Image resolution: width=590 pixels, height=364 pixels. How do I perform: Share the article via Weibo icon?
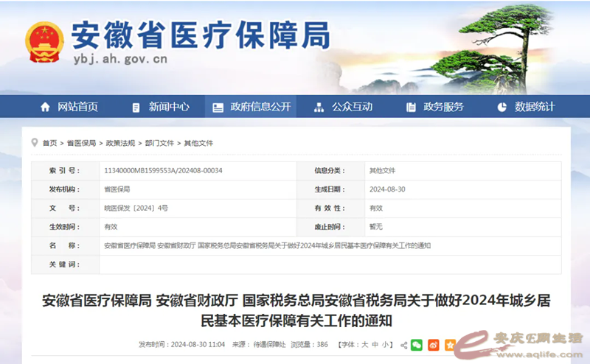click(433, 345)
